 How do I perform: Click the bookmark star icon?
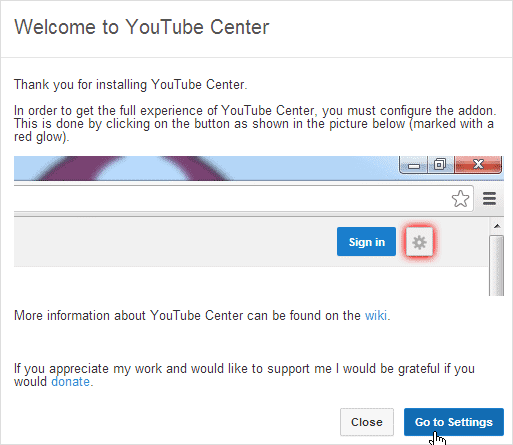point(460,199)
